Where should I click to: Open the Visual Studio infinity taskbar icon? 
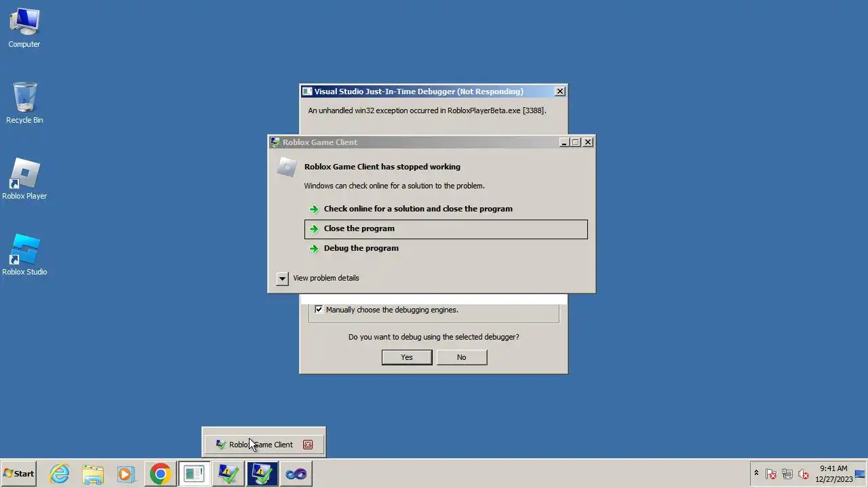pyautogui.click(x=296, y=474)
